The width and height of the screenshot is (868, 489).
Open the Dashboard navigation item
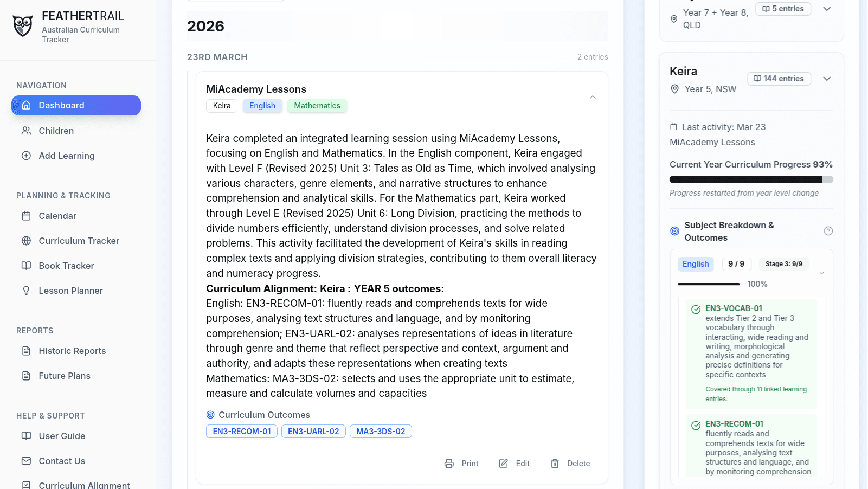(76, 105)
